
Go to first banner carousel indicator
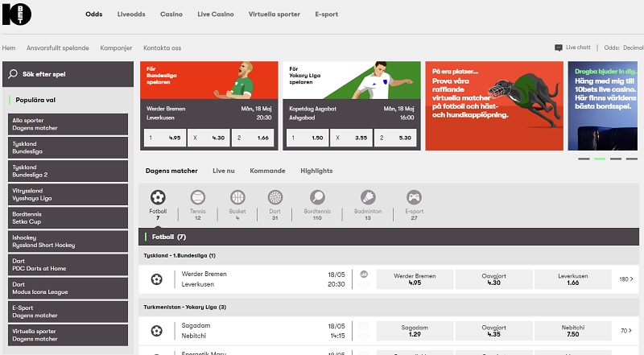[x=584, y=159]
